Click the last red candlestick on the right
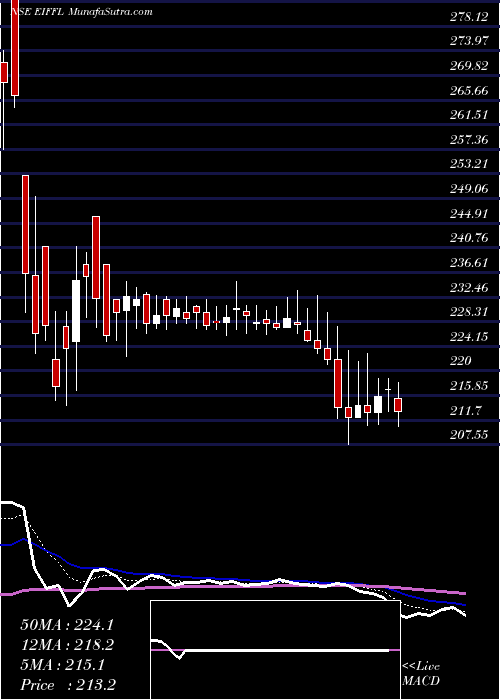500x700 pixels. point(398,404)
